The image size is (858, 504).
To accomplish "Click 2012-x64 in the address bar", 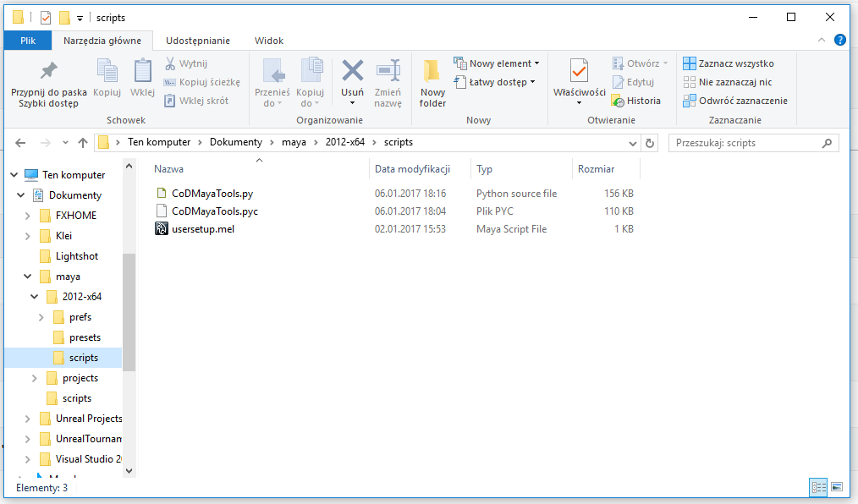I will (x=344, y=142).
